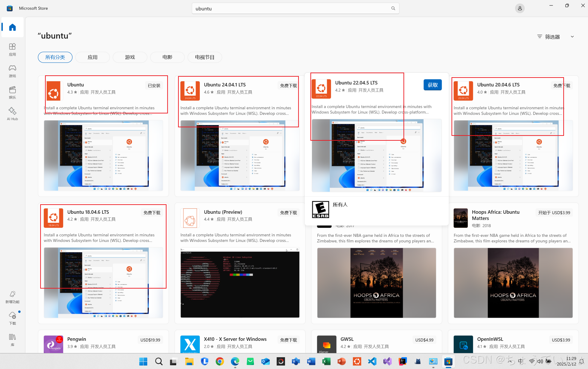Select the 应用 filter tab

pos(92,57)
